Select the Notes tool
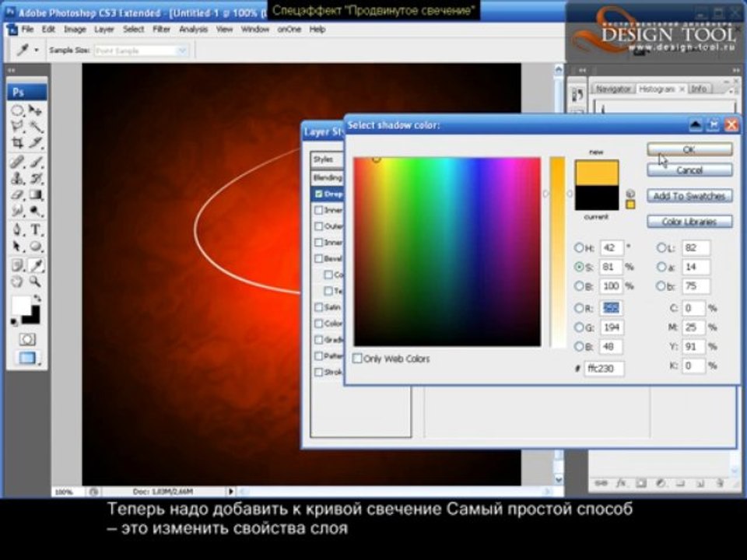This screenshot has height=560, width=747. tap(18, 265)
